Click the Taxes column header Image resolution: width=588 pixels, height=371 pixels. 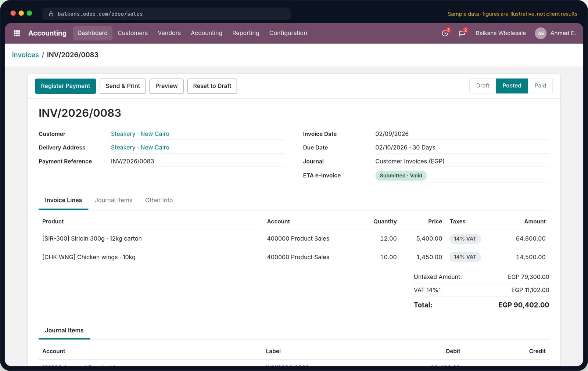tap(458, 221)
